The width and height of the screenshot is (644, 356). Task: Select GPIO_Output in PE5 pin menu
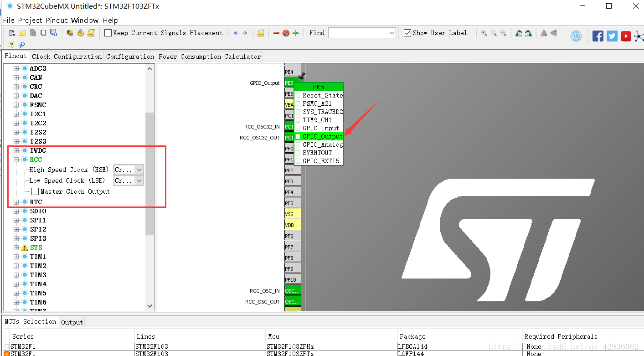click(x=322, y=136)
